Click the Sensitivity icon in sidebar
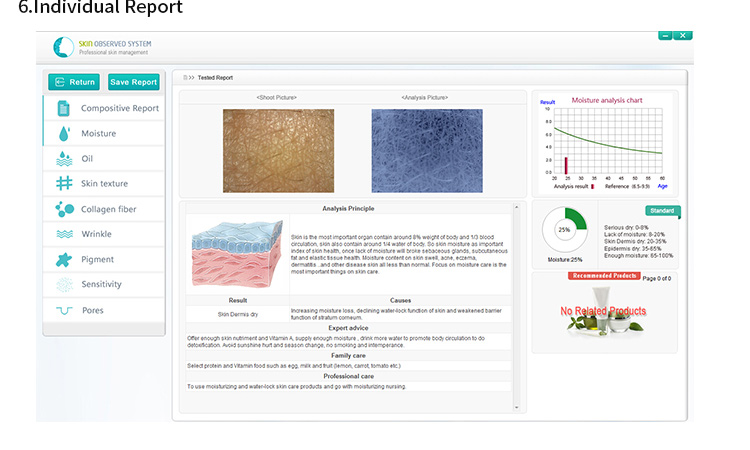This screenshot has height=450, width=750. [x=64, y=285]
